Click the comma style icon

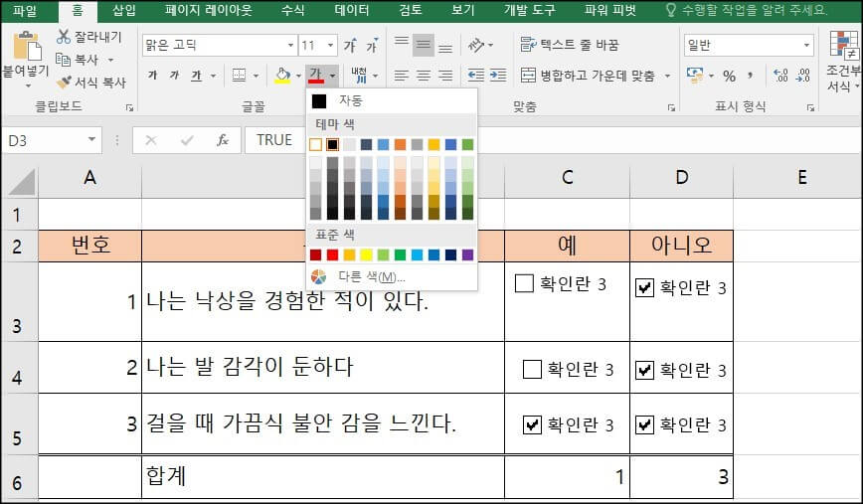click(x=751, y=76)
